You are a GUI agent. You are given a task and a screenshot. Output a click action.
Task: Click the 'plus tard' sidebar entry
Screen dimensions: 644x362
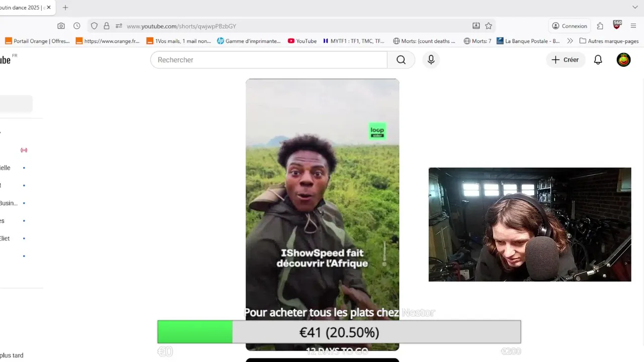coord(12,355)
